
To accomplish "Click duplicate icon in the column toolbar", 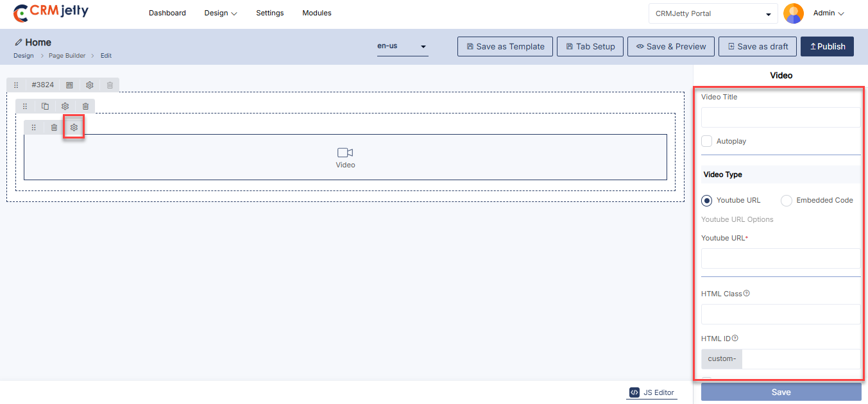I will (x=45, y=106).
